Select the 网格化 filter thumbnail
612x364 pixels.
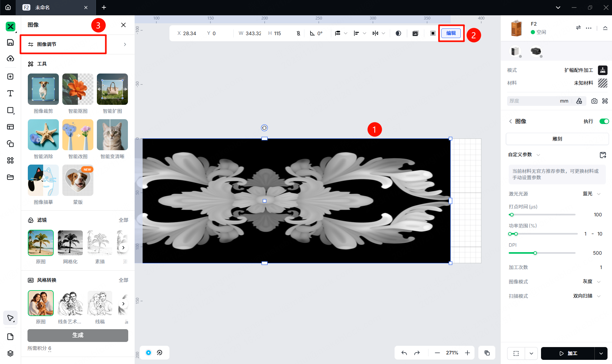pos(70,243)
